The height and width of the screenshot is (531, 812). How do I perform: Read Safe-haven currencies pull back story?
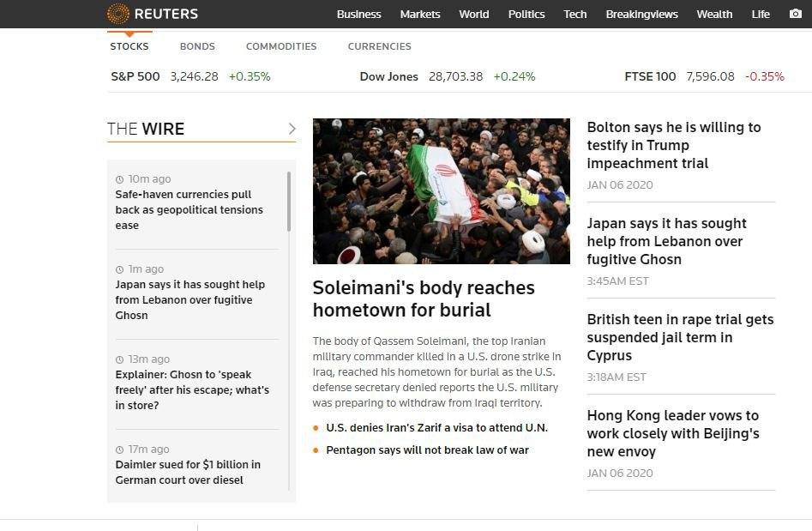pos(189,210)
